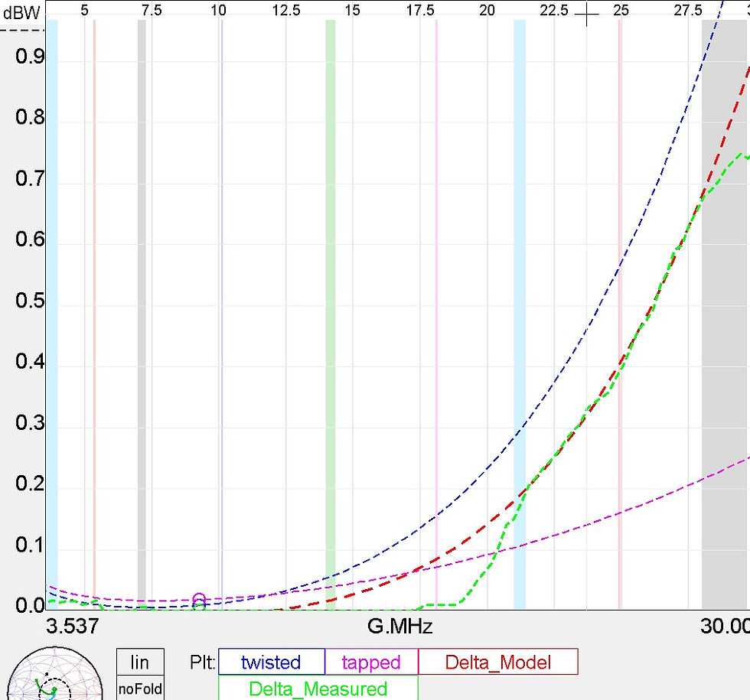
Task: Select the tapped plot trace button
Action: point(371,662)
